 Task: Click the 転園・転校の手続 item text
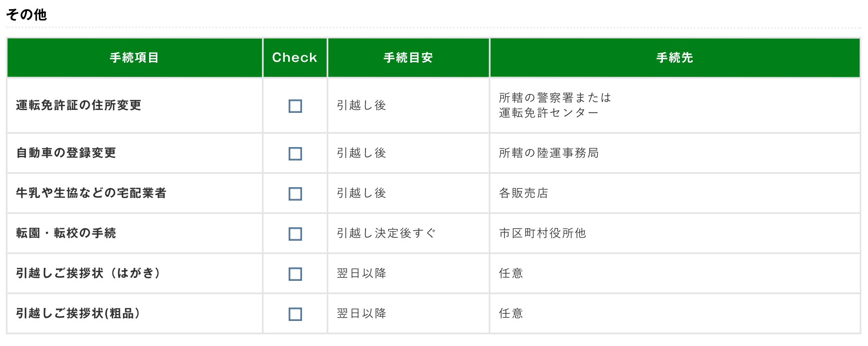pos(66,233)
